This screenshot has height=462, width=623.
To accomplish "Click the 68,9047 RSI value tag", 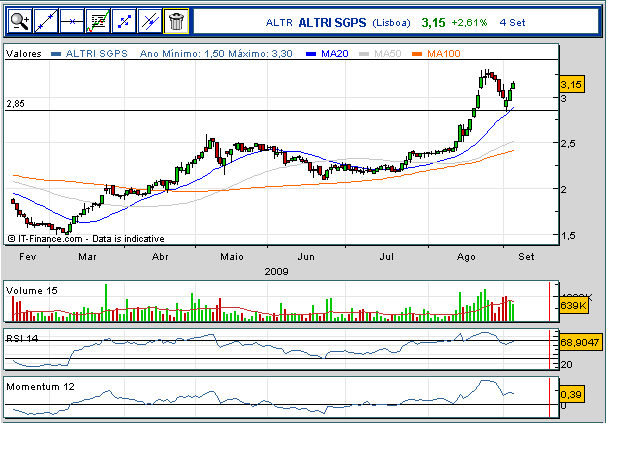I will coord(580,342).
